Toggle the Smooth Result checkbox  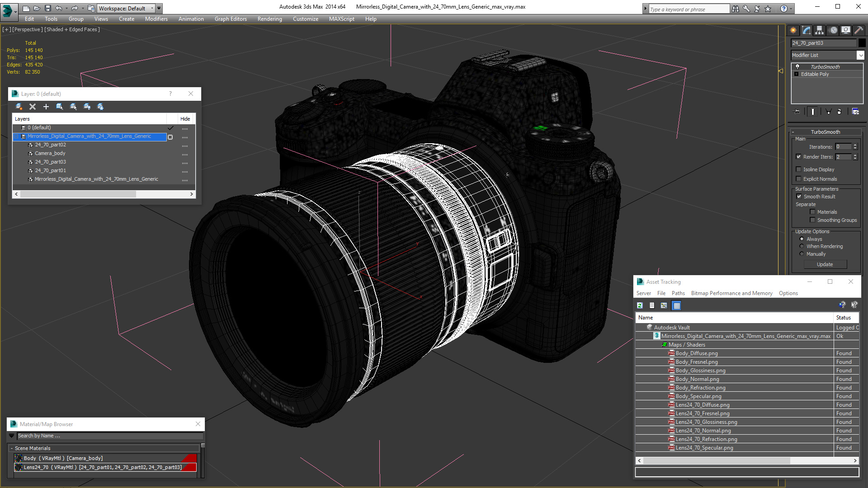tap(799, 196)
